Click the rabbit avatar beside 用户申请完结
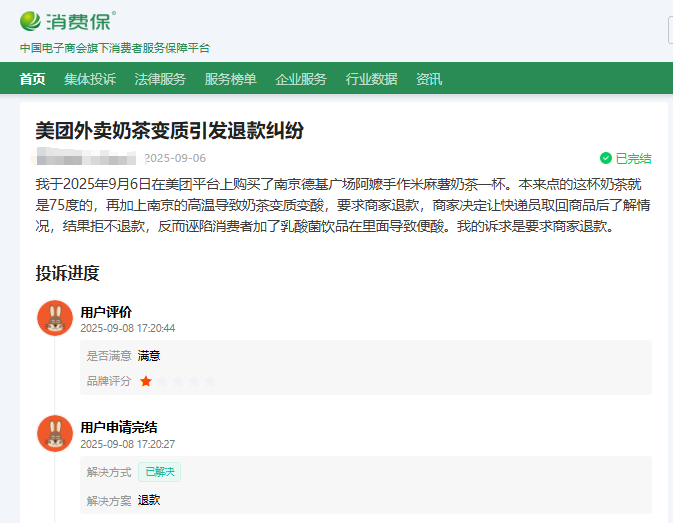This screenshot has width=673, height=523. pyautogui.click(x=55, y=433)
